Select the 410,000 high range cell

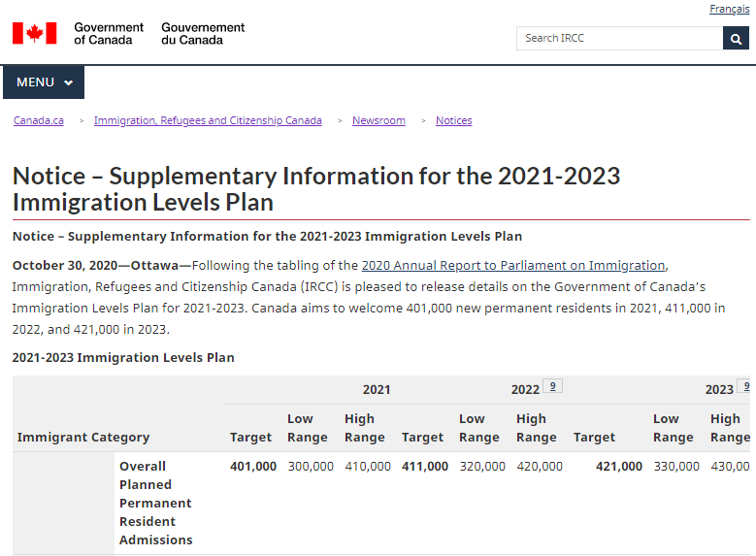click(368, 467)
